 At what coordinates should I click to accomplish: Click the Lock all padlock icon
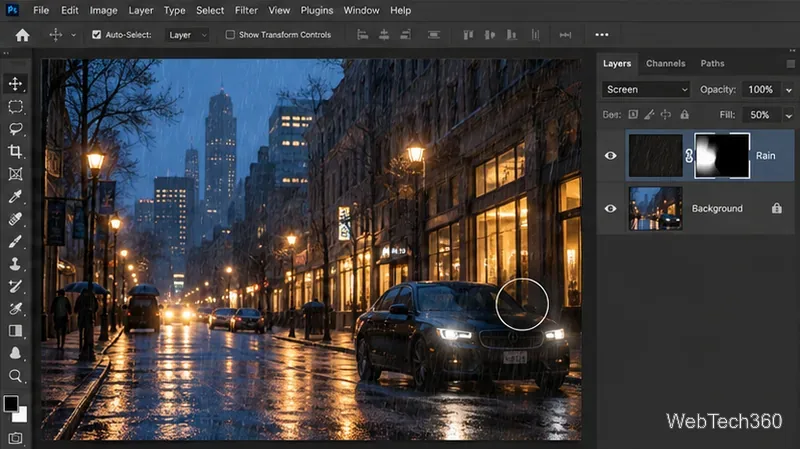(685, 114)
